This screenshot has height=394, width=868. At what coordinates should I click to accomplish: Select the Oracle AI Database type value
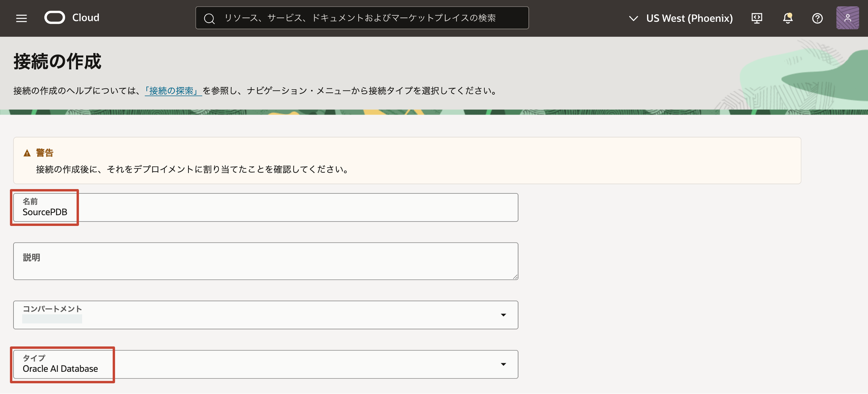60,368
